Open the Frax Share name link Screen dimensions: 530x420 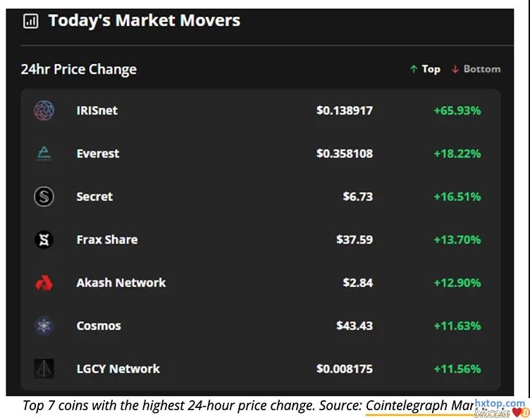click(x=107, y=240)
